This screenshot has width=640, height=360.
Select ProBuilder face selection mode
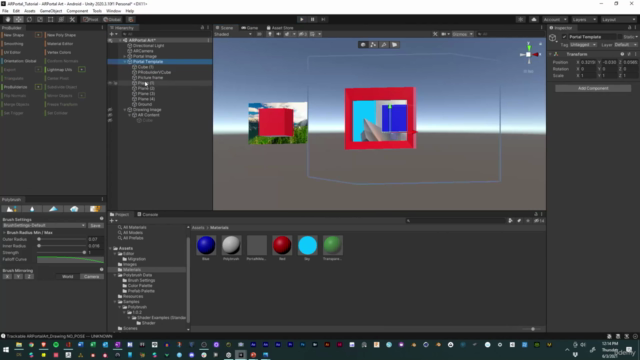coord(395,45)
